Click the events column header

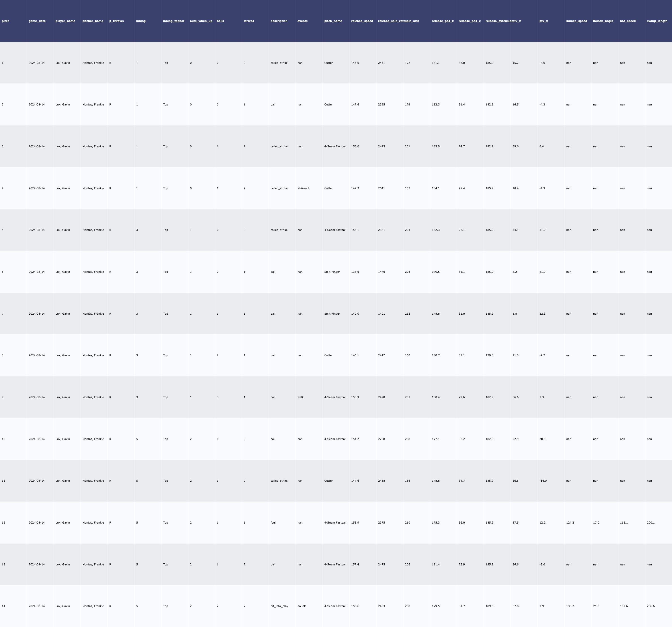(x=302, y=21)
